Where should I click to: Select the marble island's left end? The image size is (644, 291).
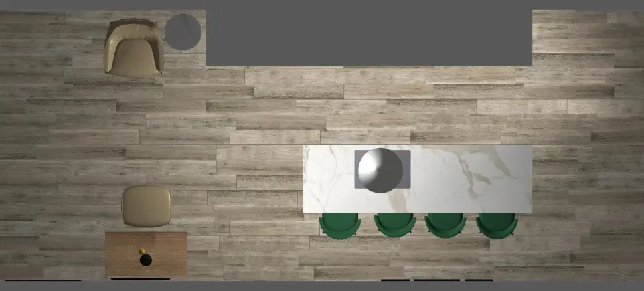327,179
